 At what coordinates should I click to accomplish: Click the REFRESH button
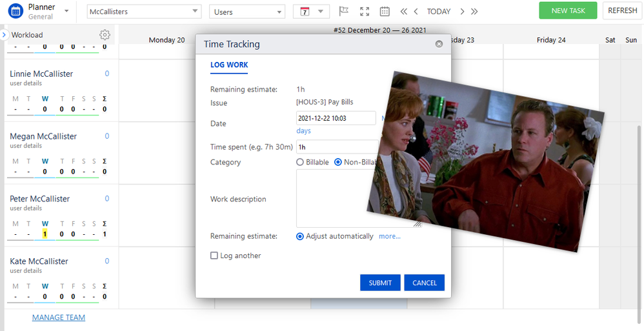622,11
